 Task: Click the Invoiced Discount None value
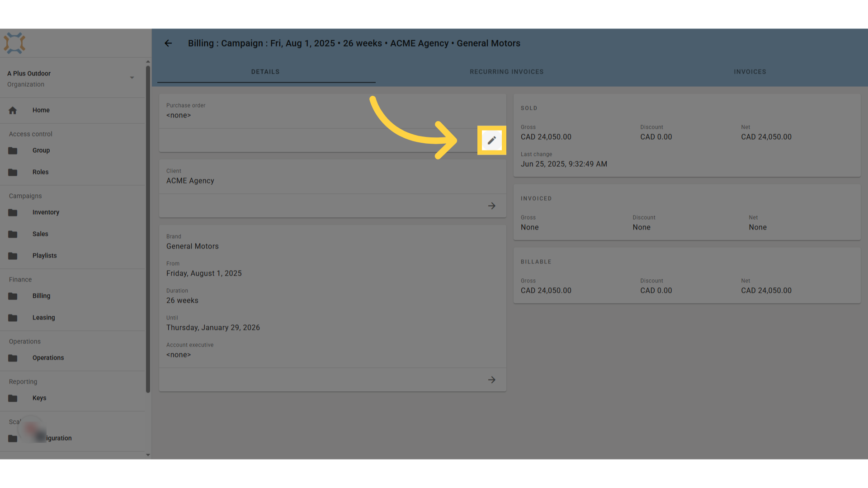pyautogui.click(x=642, y=227)
